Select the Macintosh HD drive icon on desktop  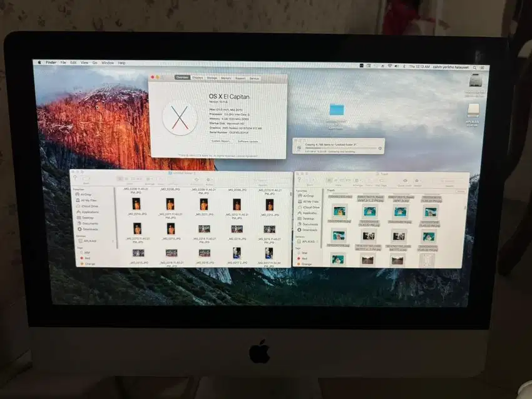pyautogui.click(x=474, y=80)
